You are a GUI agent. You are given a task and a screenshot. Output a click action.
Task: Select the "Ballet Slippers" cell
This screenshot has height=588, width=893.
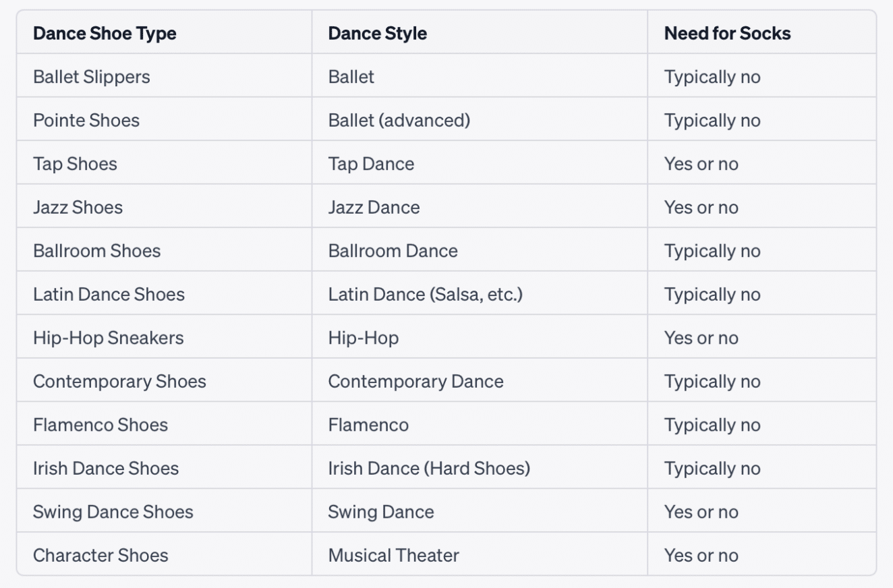[x=92, y=77]
